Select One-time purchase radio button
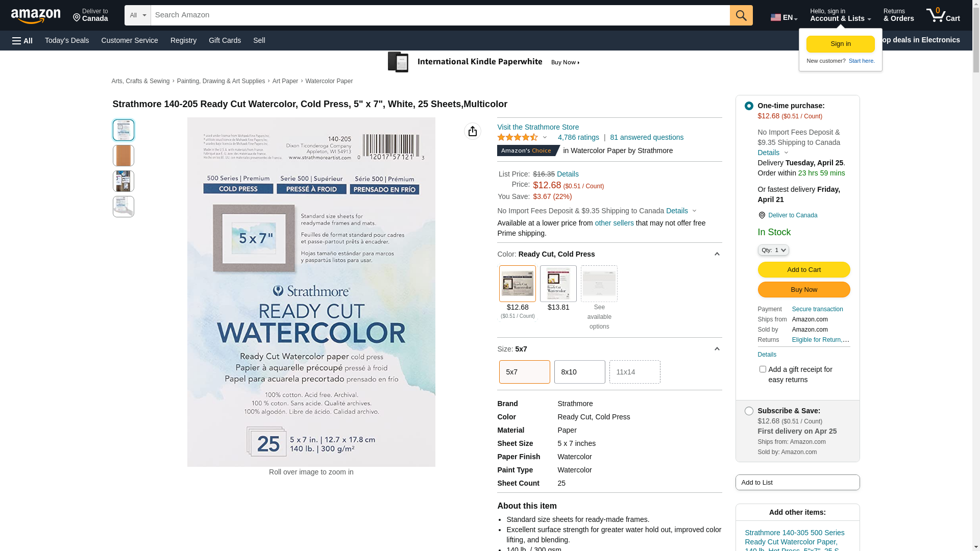Screen dimensions: 980x551 [x=749, y=106]
